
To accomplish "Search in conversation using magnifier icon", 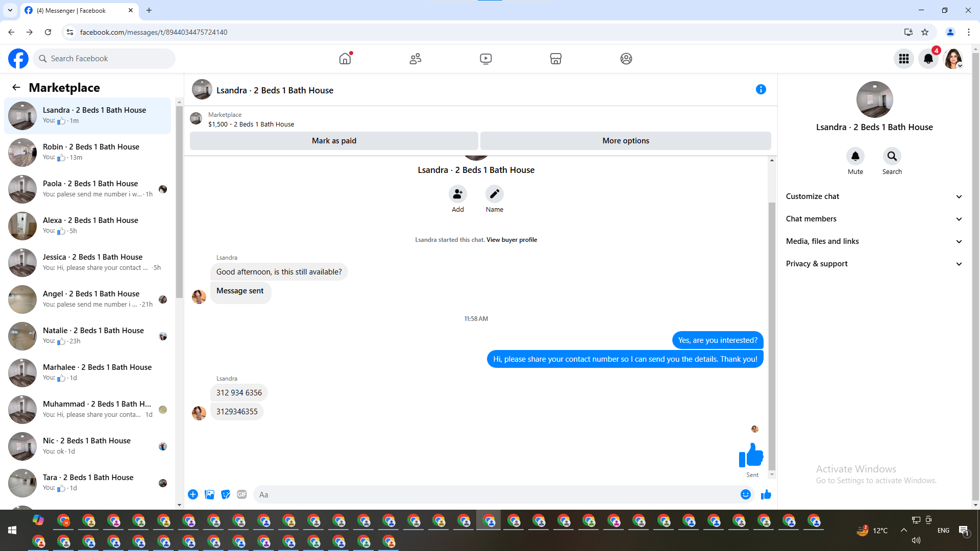I will (x=892, y=156).
